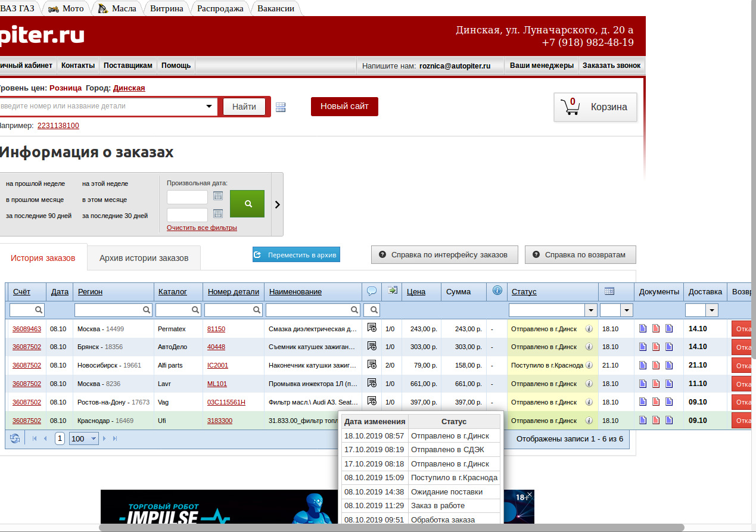
Task: Click the example part number 2231138100
Action: 58,126
